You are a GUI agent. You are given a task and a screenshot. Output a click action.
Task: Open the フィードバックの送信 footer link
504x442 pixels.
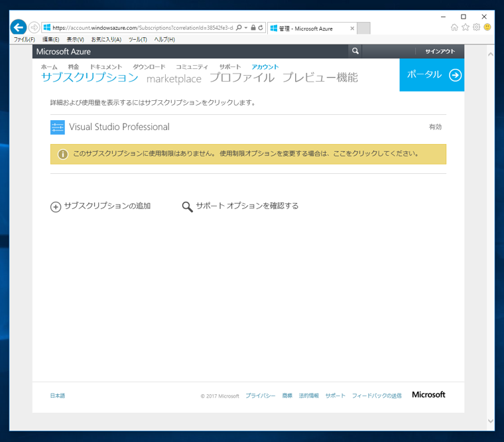pyautogui.click(x=377, y=396)
